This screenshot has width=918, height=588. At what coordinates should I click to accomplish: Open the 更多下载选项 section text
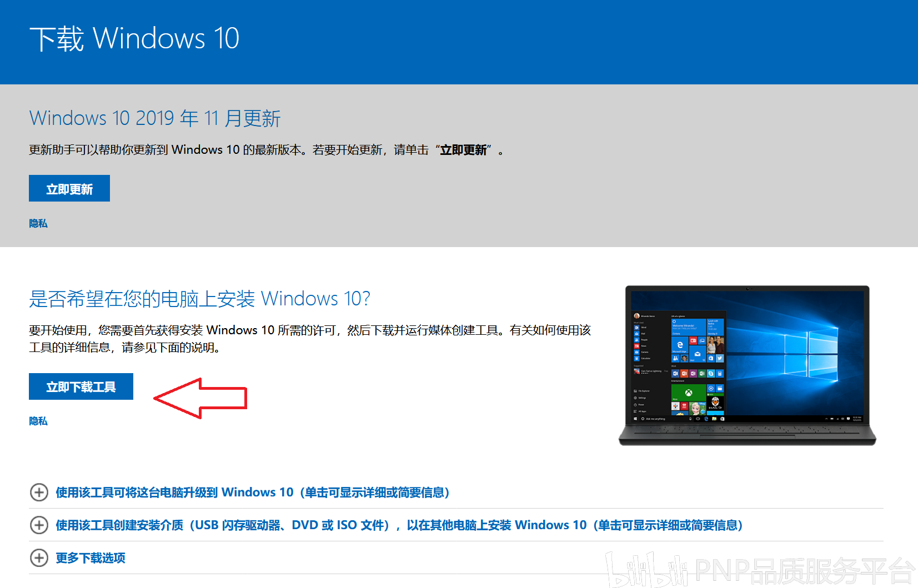point(91,558)
